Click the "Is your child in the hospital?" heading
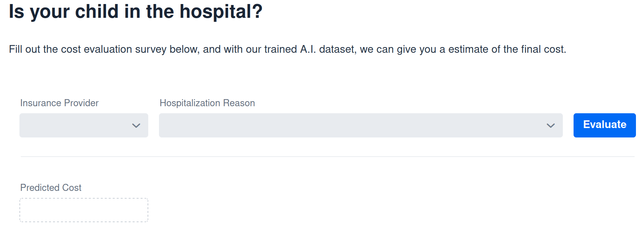The height and width of the screenshot is (244, 644). [136, 11]
